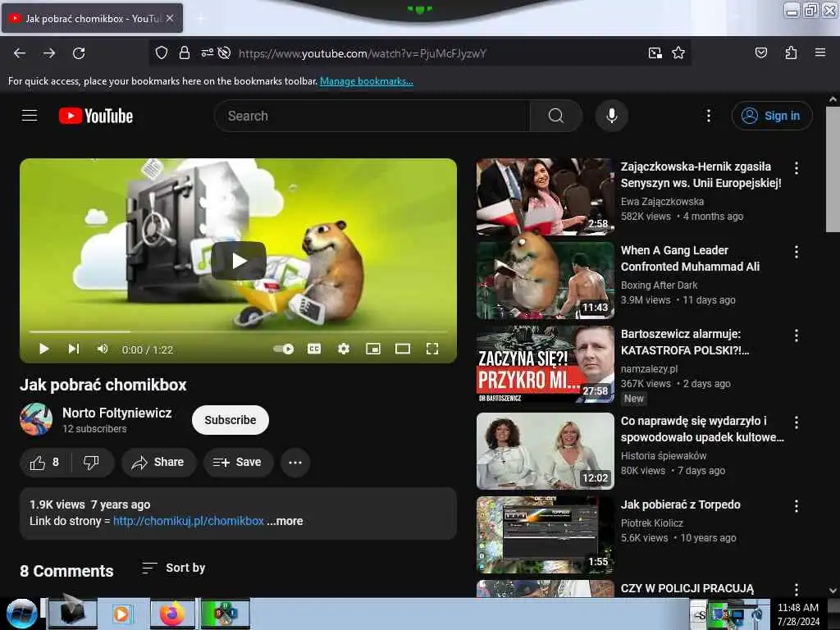Open options for Zajączkowska-Hernik video
Viewport: 840px width, 630px height.
[797, 168]
